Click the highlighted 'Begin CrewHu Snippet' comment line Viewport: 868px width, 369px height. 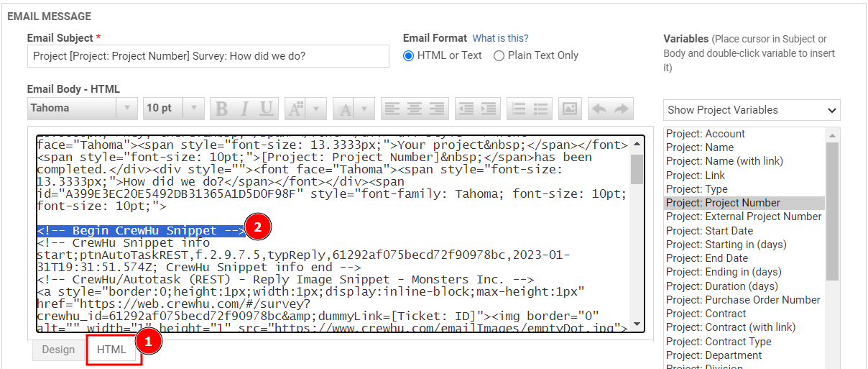141,231
